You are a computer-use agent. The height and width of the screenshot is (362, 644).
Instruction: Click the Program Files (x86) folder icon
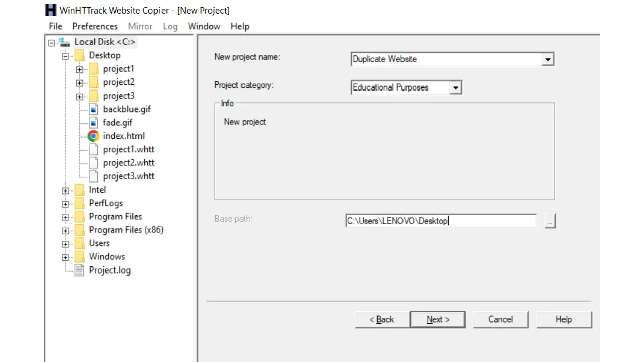click(x=79, y=230)
